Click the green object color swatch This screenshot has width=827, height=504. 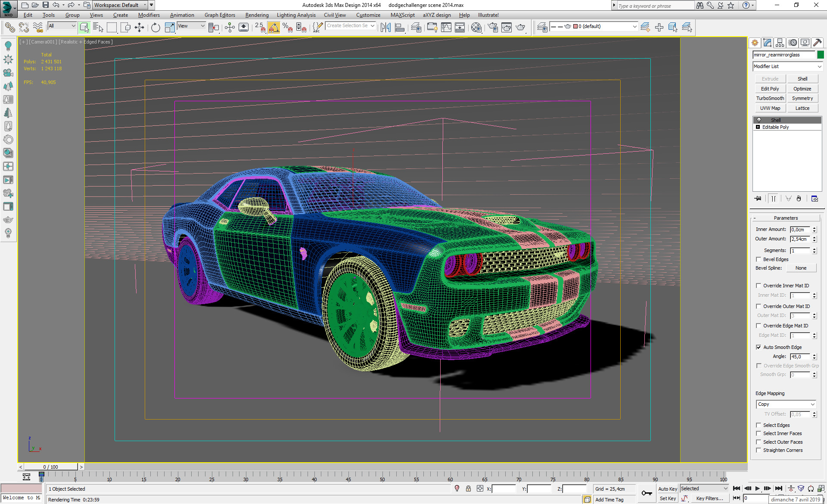821,55
